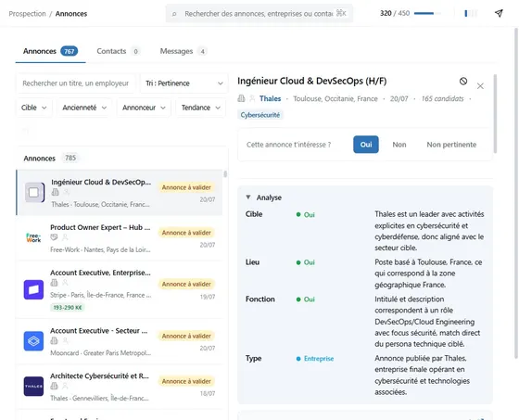
Task: Click the paper plane send icon
Action: (499, 13)
